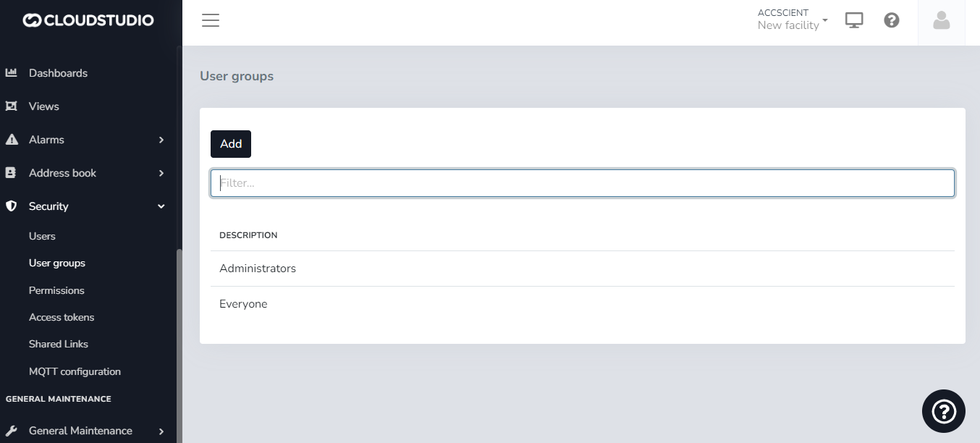This screenshot has width=980, height=443.
Task: Open the New facility dropdown
Action: point(792,20)
